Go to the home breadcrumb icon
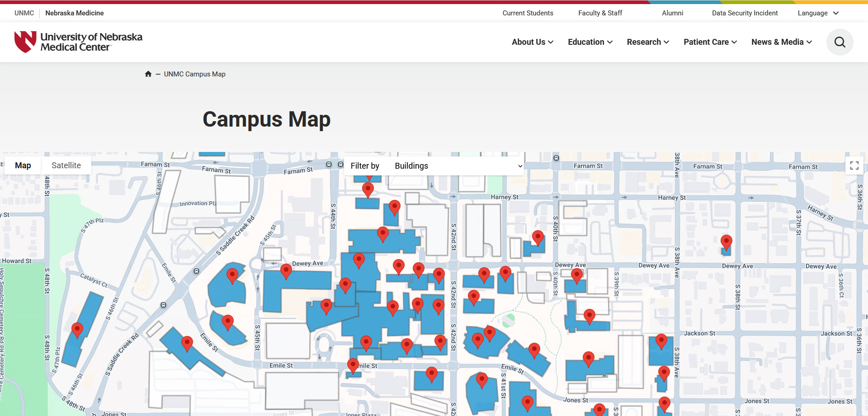 (148, 74)
